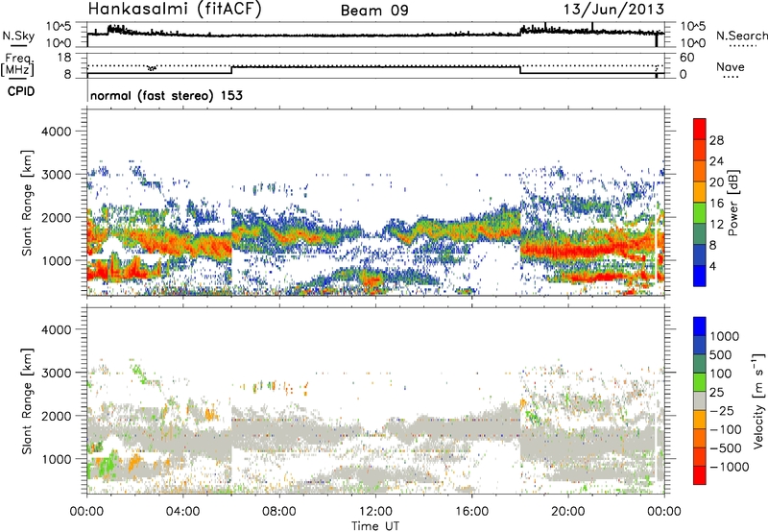Click the 'N.Search' legend label
Image resolution: width=768 pixels, height=532 pixels.
coord(741,36)
